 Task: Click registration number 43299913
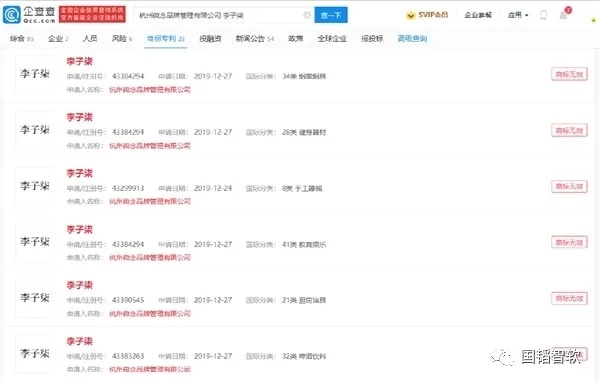coord(128,188)
